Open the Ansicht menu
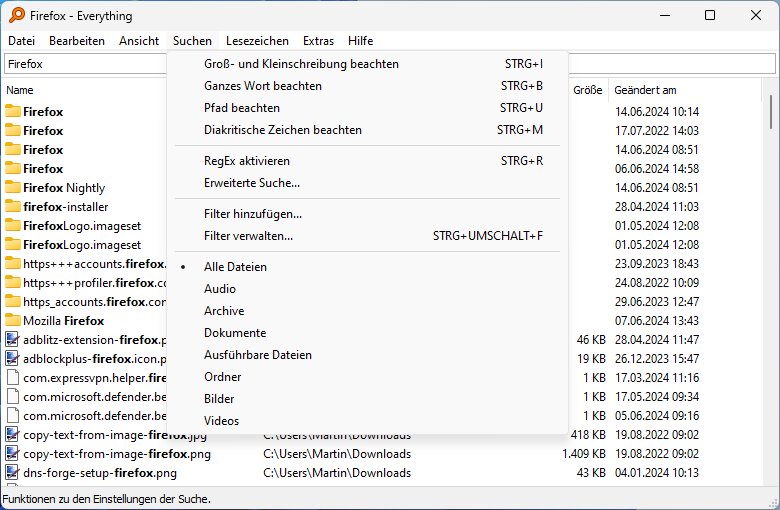This screenshot has height=510, width=780. point(139,41)
